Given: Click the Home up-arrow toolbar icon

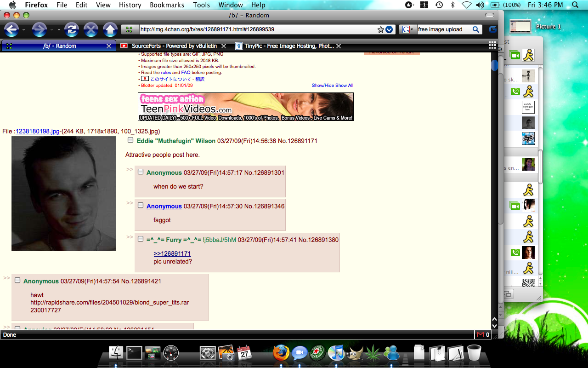Looking at the screenshot, I should 110,30.
